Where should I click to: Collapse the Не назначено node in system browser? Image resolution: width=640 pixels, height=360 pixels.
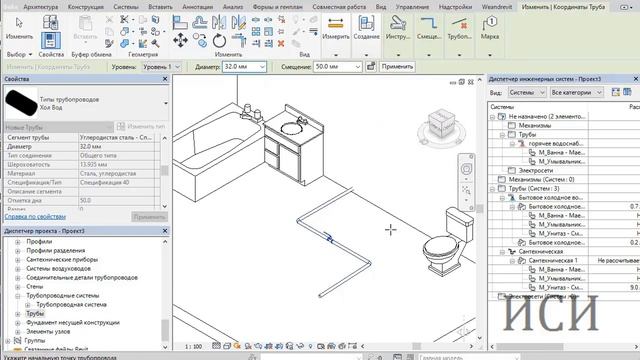pos(493,117)
